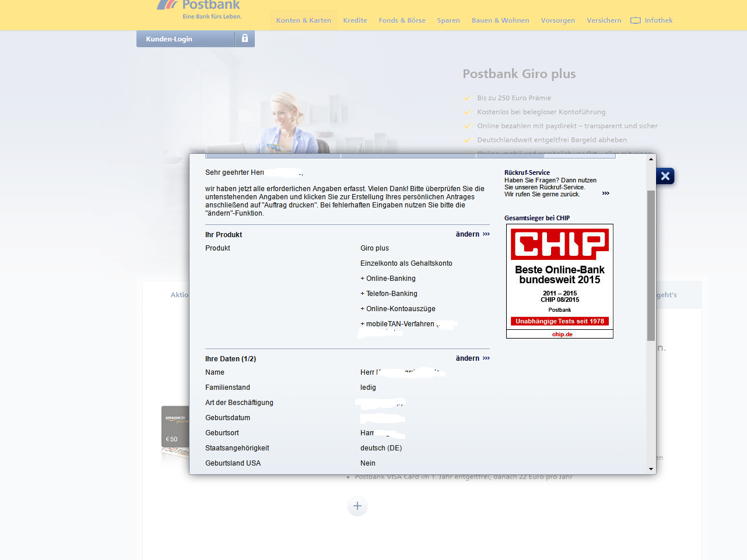Click ändern link for Ihre Daten

click(468, 358)
